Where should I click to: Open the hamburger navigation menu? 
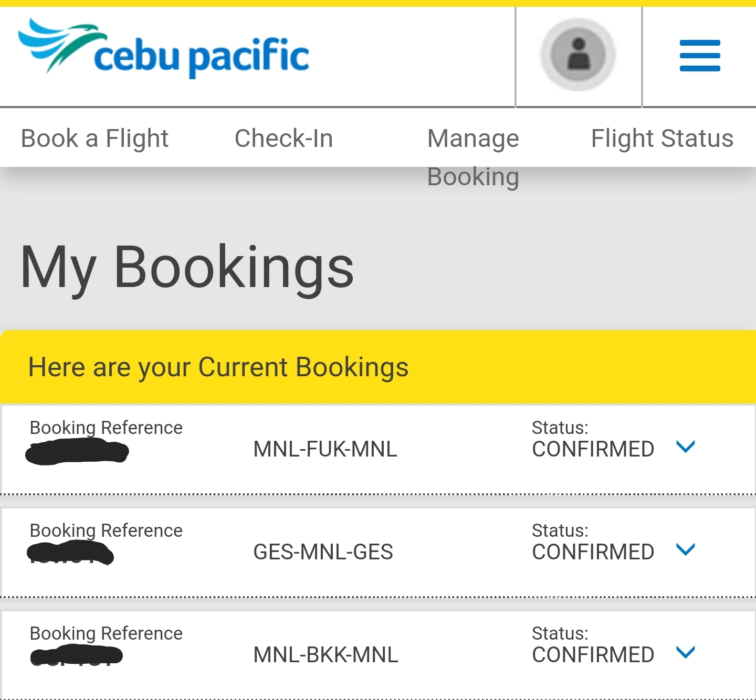click(699, 55)
